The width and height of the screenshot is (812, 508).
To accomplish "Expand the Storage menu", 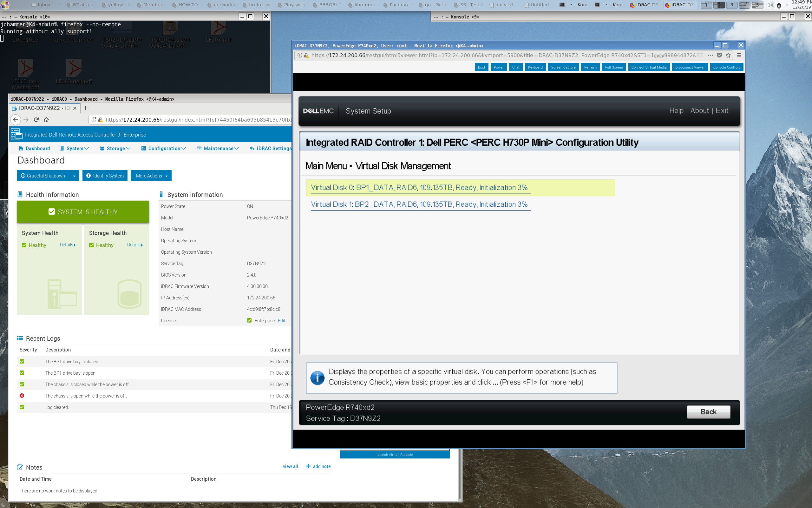I will 115,148.
